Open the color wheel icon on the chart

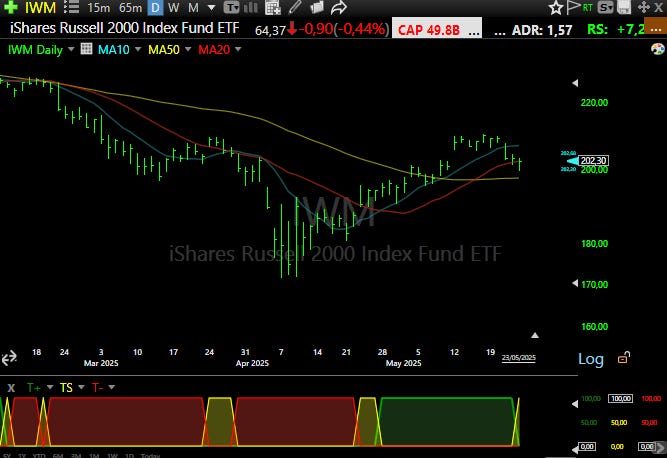coord(658,49)
